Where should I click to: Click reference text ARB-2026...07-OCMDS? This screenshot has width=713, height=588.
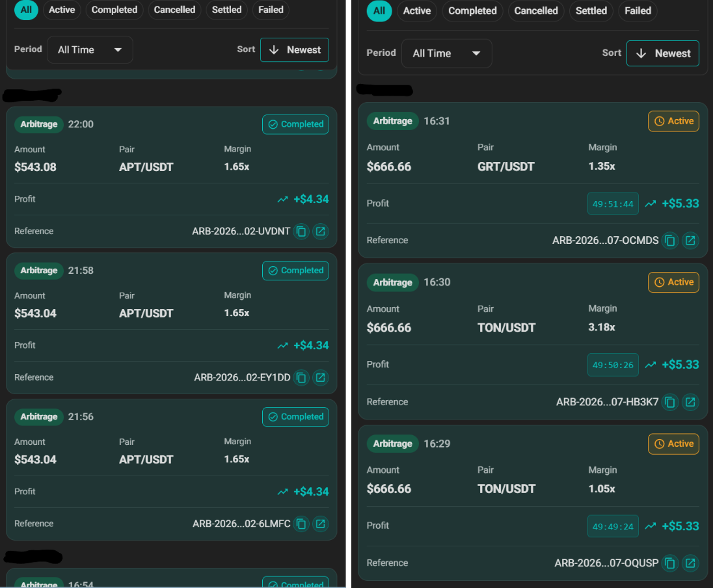605,240
